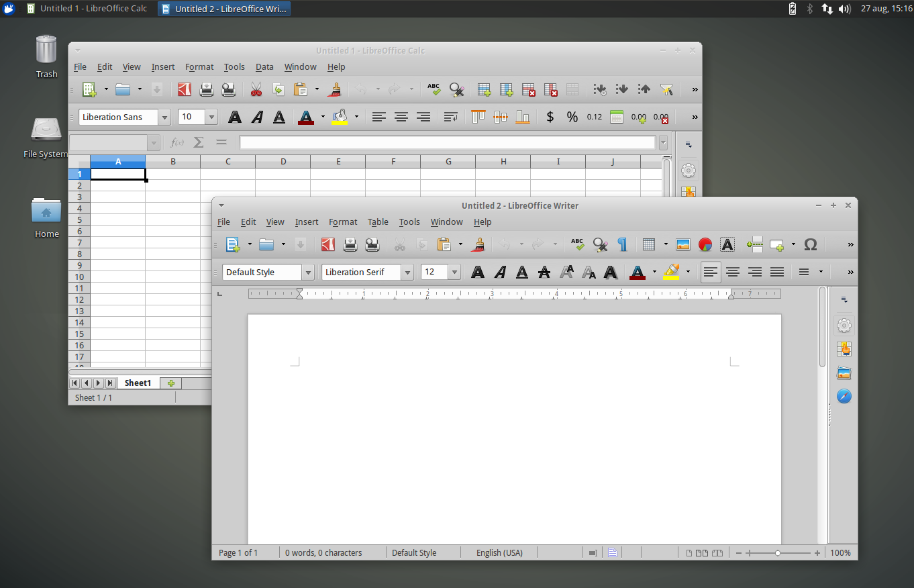This screenshot has width=914, height=588.
Task: Open the Data menu in Calc
Action: click(264, 66)
